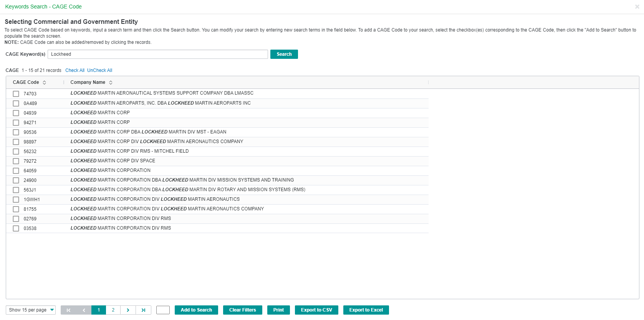Image resolution: width=644 pixels, height=320 pixels.
Task: Export results to Excel
Action: tap(366, 310)
